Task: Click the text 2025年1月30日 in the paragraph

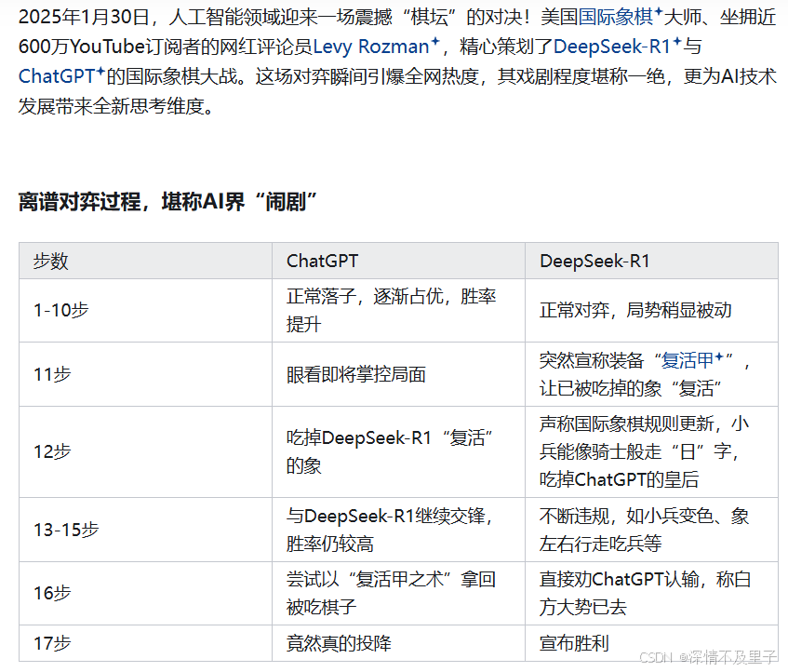Action: pos(84,17)
